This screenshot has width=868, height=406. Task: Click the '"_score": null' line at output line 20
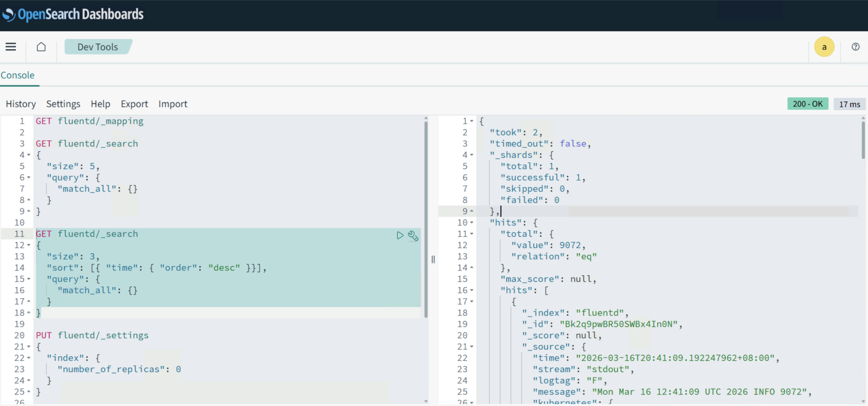(x=562, y=336)
